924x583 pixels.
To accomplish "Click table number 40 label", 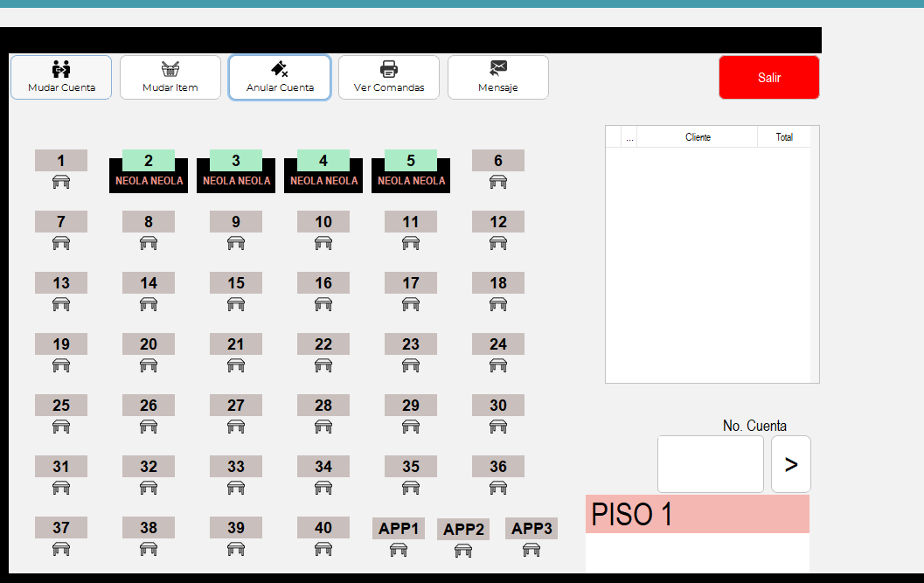I will [323, 528].
